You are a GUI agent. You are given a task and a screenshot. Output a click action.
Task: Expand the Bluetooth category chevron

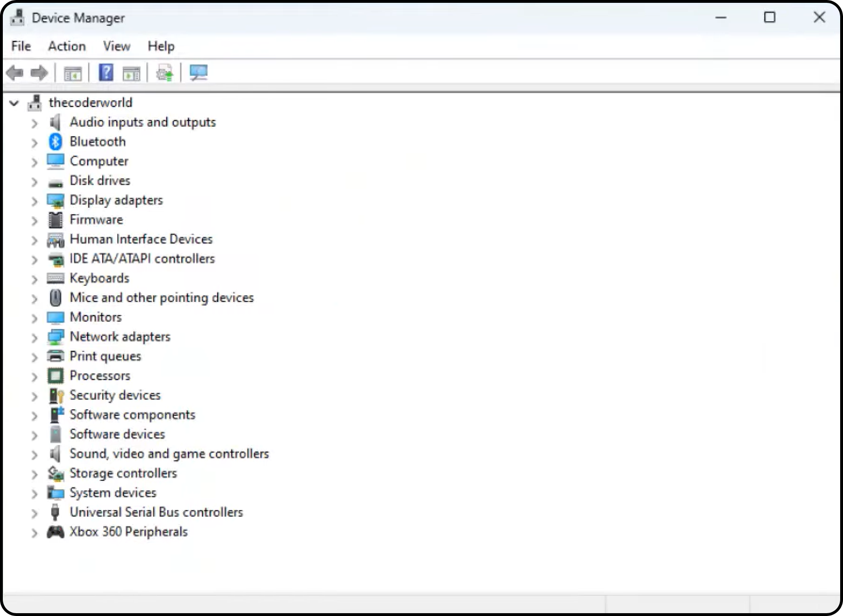coord(34,142)
